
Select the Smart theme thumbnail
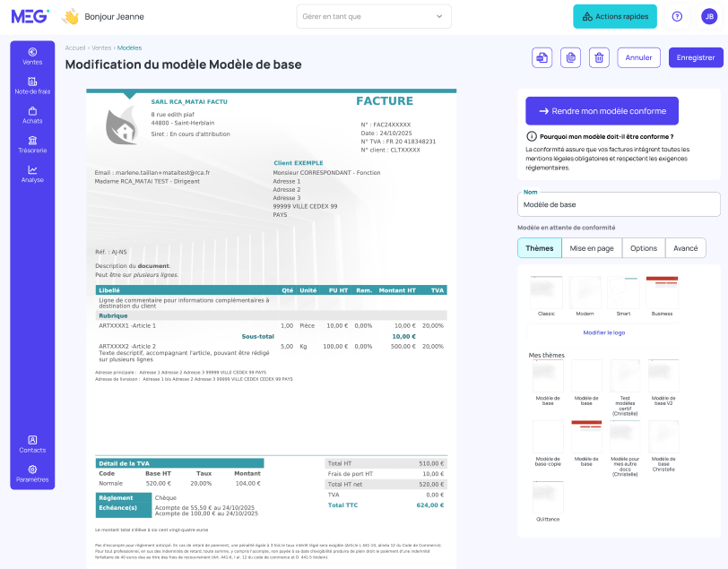[x=623, y=292]
